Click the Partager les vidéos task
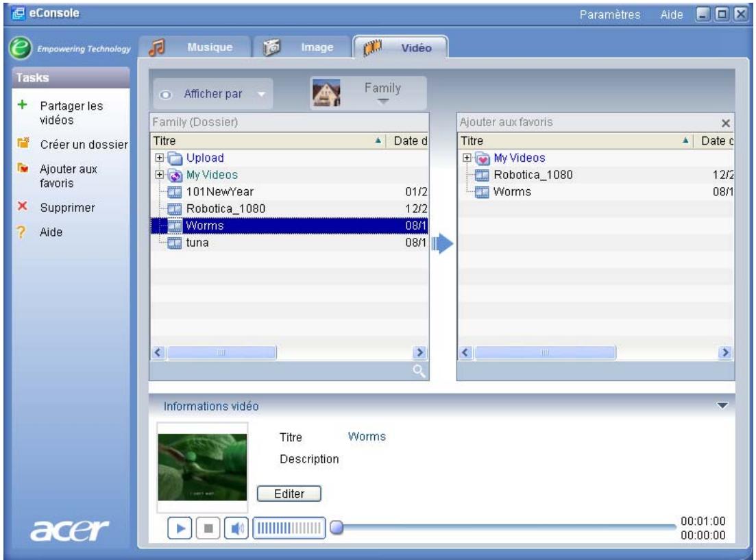Image resolution: width=756 pixels, height=560 pixels. [x=71, y=113]
